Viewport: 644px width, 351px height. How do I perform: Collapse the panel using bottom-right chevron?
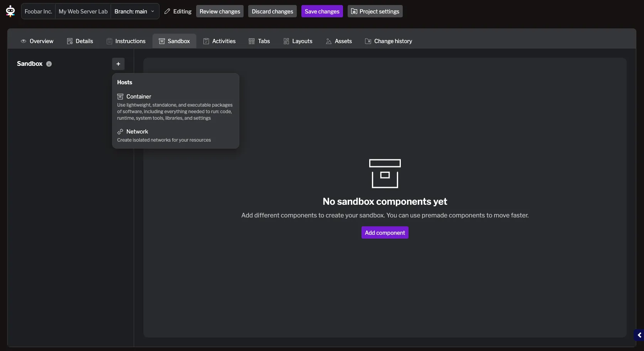point(639,335)
